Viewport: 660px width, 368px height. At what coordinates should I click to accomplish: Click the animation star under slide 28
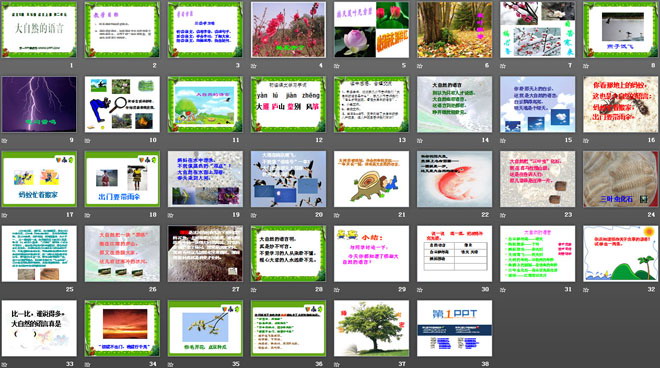[x=254, y=290]
